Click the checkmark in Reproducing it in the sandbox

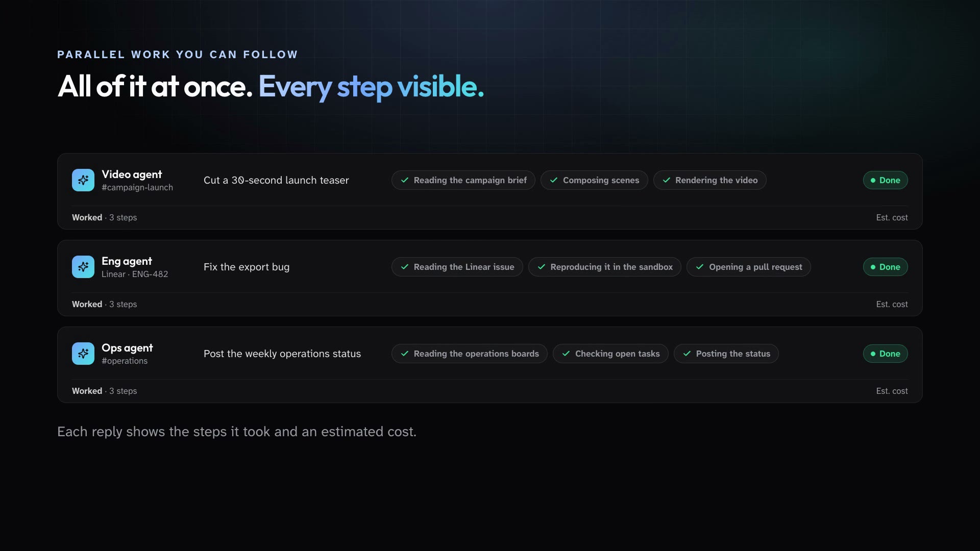(542, 267)
